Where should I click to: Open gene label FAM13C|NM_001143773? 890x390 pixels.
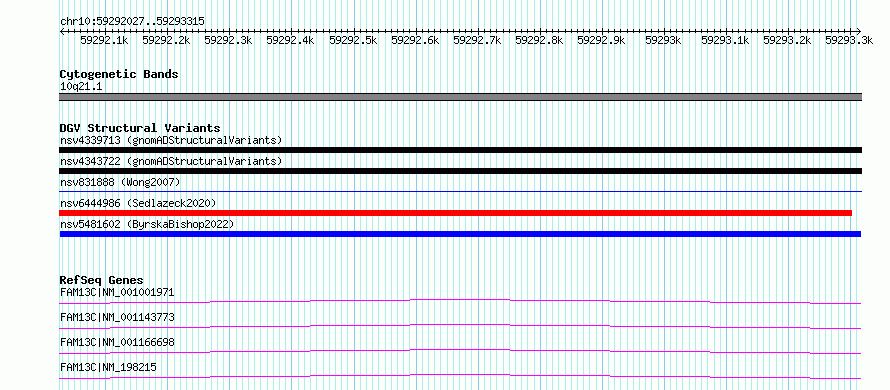pos(117,317)
